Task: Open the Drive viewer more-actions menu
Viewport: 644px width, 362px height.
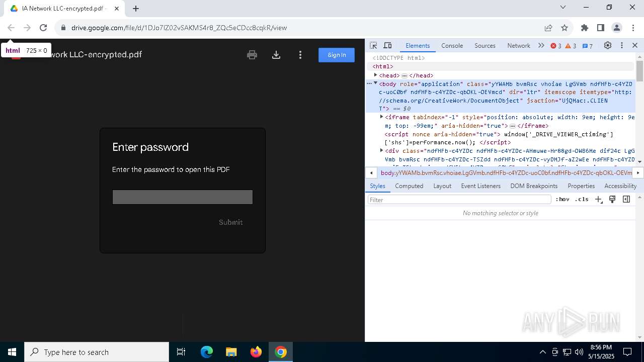Action: pyautogui.click(x=300, y=55)
